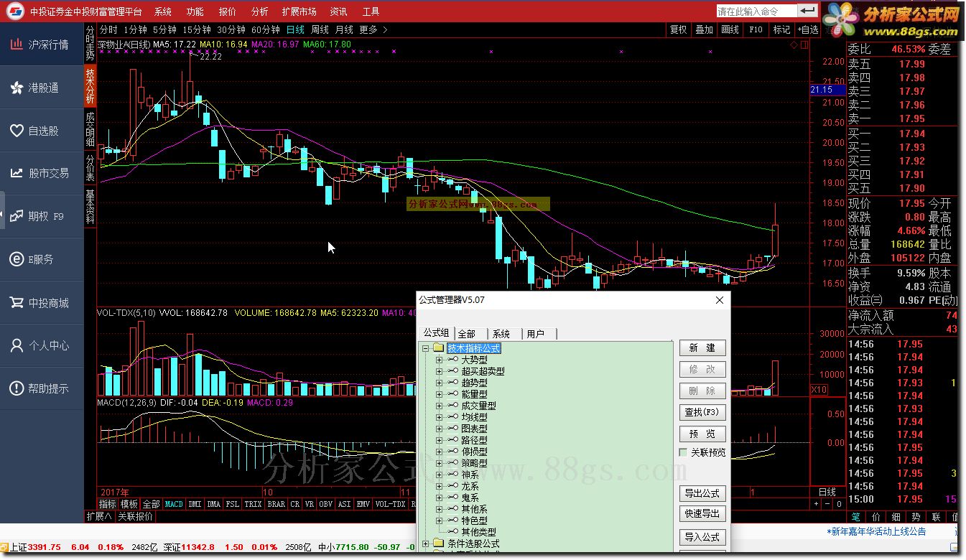This screenshot has height=560, width=966.
Task: Collapse the 技术指标公式 root node
Action: [426, 348]
